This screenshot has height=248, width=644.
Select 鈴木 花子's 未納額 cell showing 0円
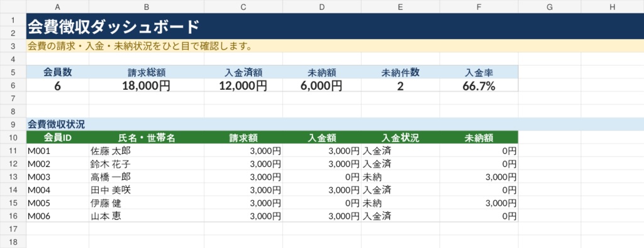coord(479,164)
